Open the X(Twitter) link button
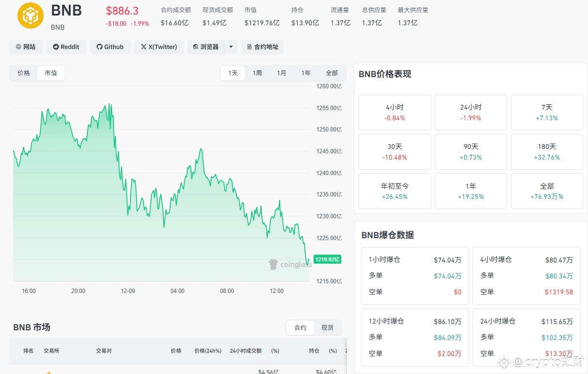The image size is (588, 374). (x=159, y=47)
